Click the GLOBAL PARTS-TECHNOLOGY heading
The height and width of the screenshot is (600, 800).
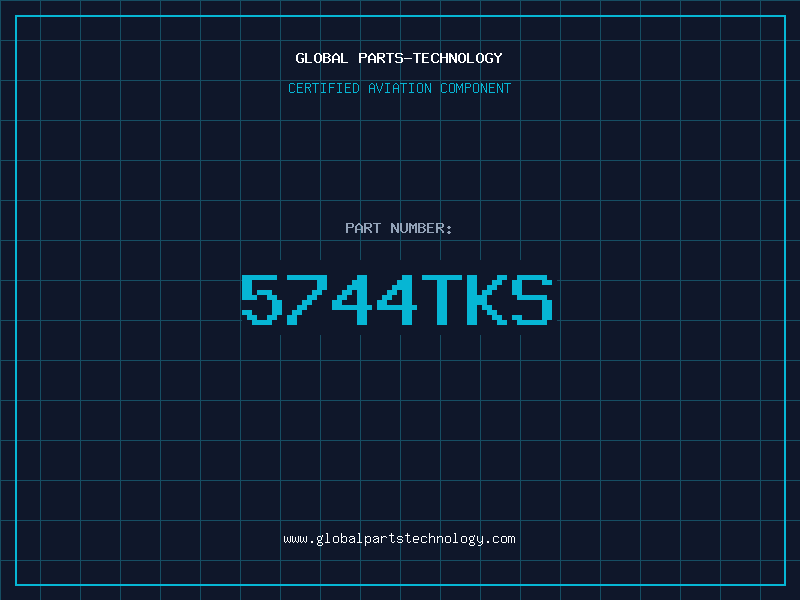coord(399,58)
